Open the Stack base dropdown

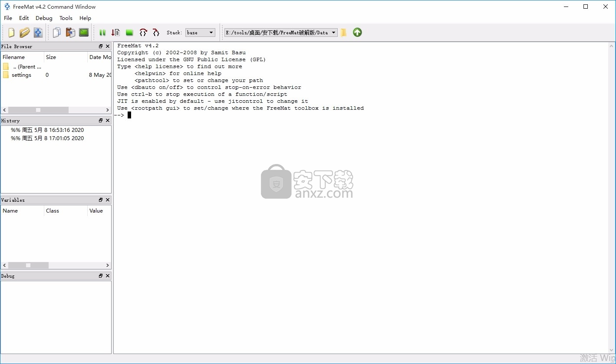coord(200,33)
